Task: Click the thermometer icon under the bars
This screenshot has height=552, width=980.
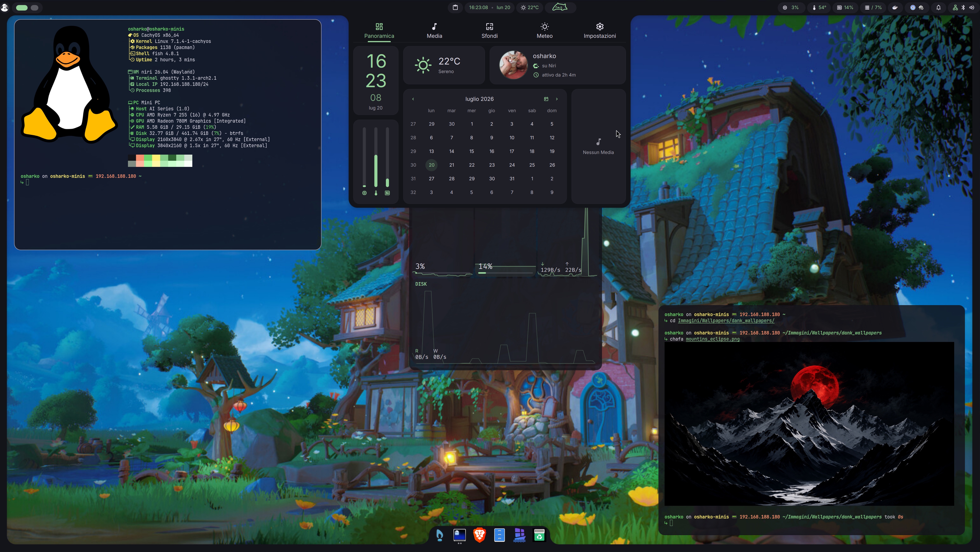Action: (376, 193)
